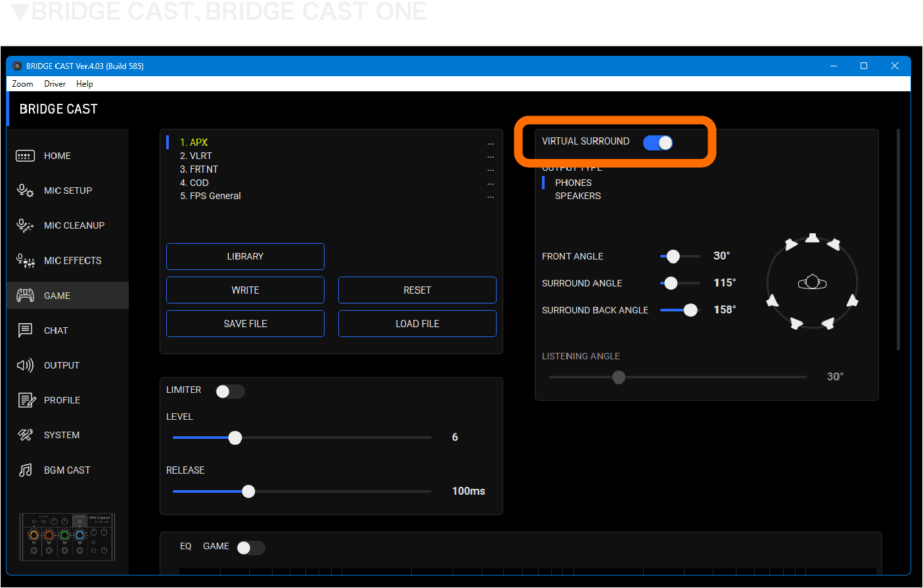Open the Zoom menu
923x588 pixels.
22,83
